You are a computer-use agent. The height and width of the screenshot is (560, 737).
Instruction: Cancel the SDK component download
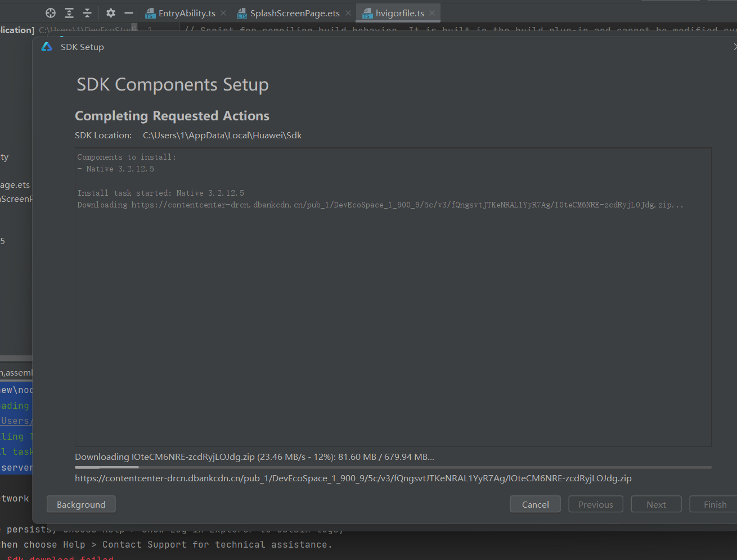(x=535, y=504)
